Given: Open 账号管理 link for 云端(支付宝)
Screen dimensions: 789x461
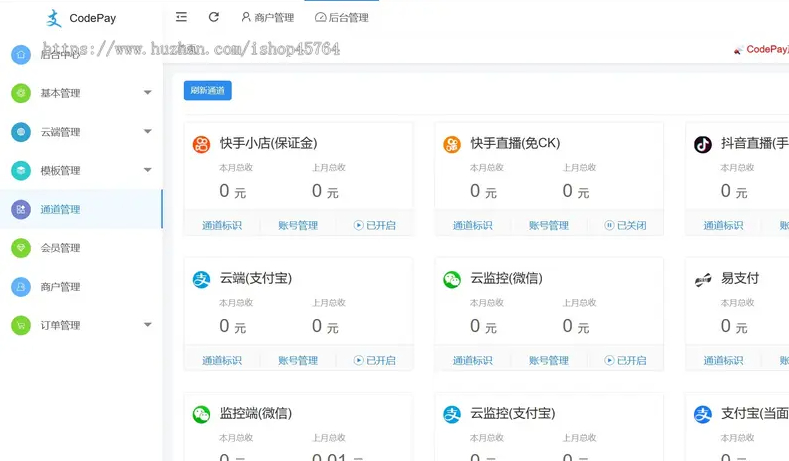Looking at the screenshot, I should click(x=298, y=361).
